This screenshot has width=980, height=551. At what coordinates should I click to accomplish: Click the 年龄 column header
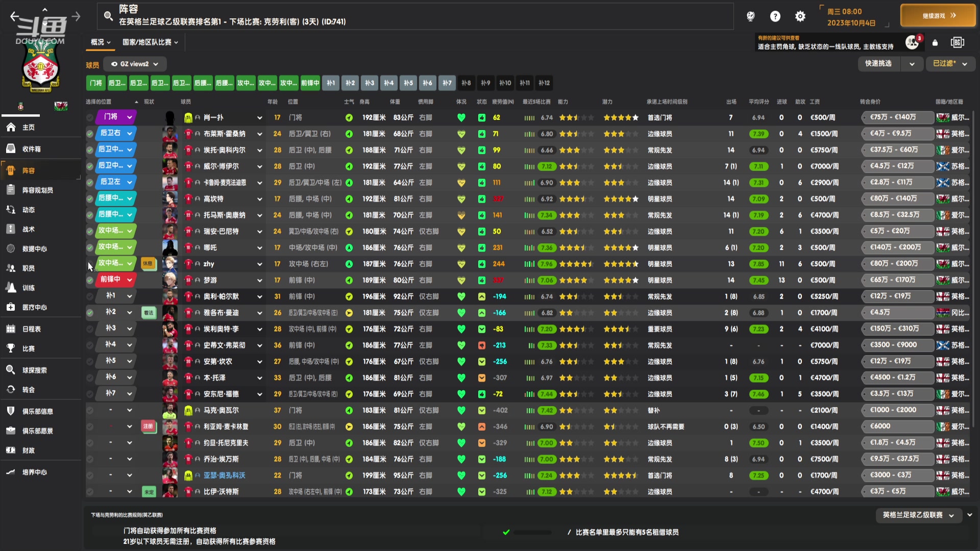[273, 102]
